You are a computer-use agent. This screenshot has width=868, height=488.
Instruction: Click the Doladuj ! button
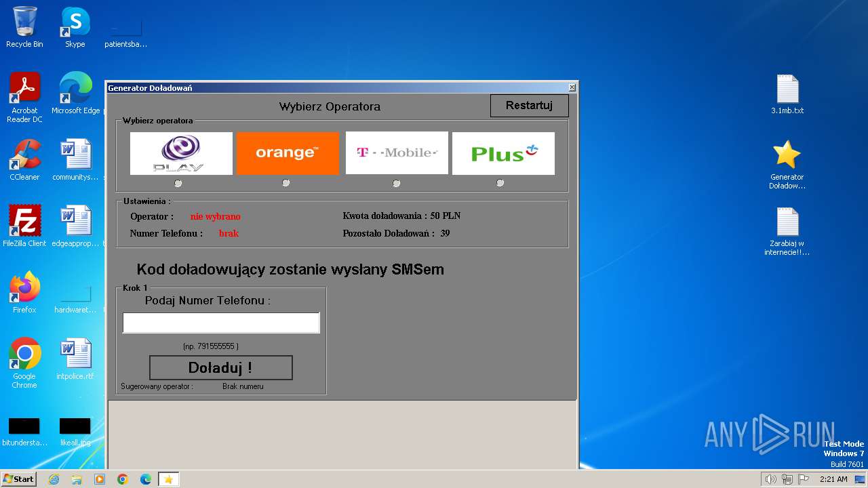tap(220, 367)
